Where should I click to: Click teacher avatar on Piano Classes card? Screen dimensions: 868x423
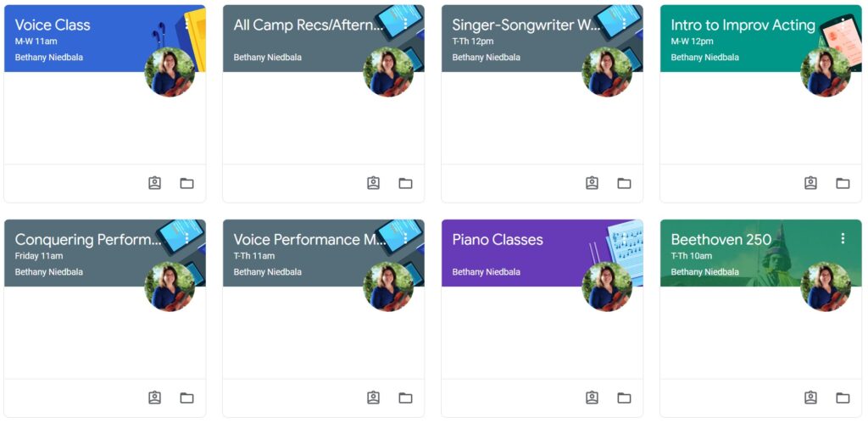(x=607, y=287)
